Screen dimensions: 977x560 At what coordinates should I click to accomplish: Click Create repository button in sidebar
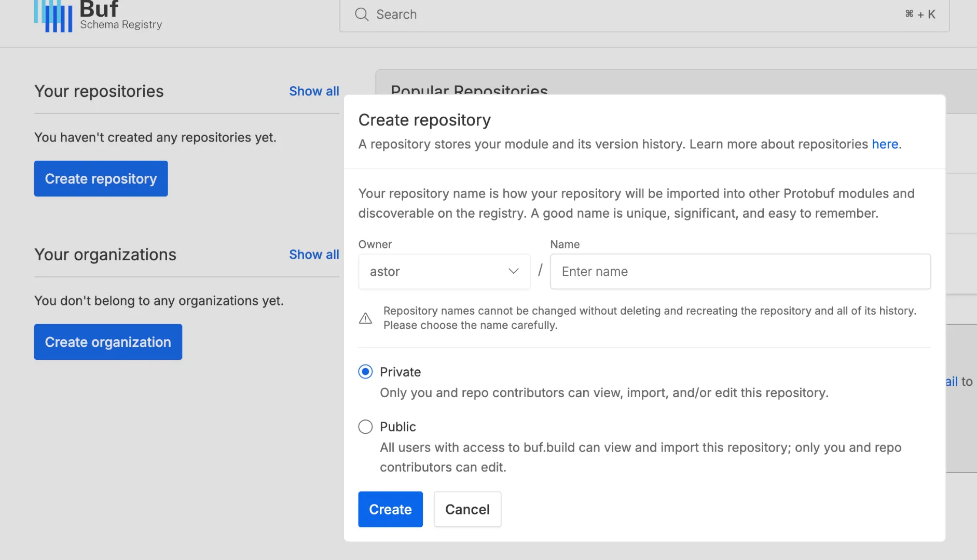pos(101,179)
